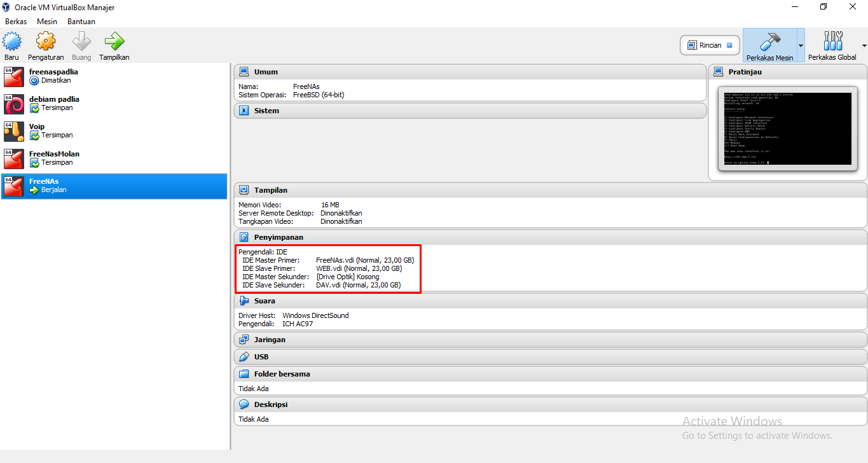
Task: Expand the Jaringan section header
Action: click(x=551, y=340)
